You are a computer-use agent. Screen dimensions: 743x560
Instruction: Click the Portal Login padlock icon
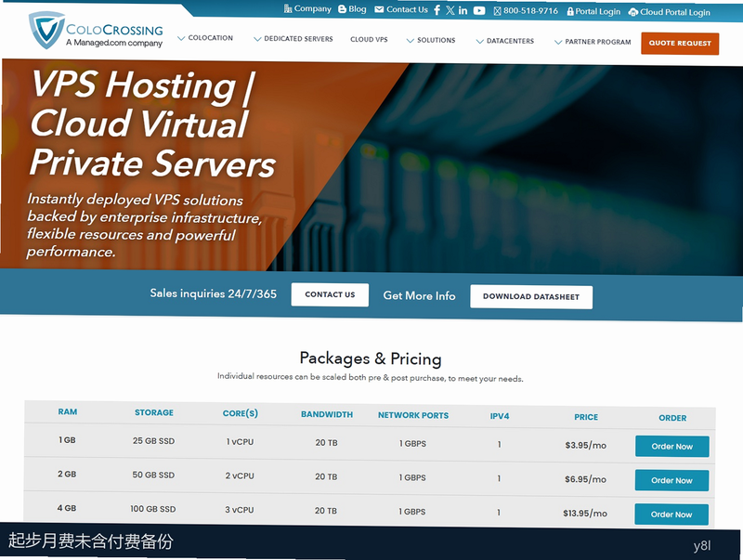[570, 11]
